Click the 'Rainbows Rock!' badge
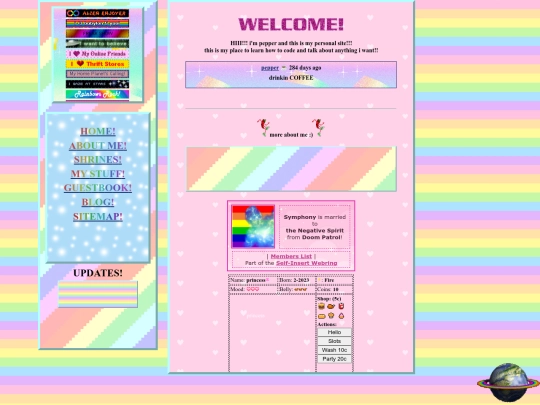The image size is (540, 405). tap(97, 94)
